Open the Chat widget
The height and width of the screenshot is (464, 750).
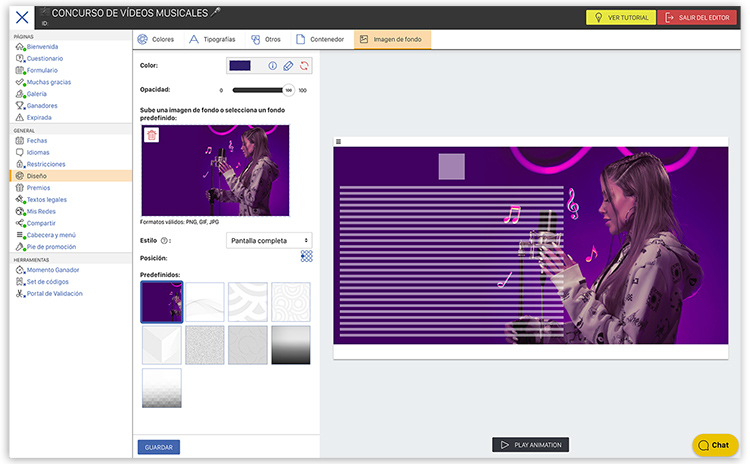pos(714,445)
